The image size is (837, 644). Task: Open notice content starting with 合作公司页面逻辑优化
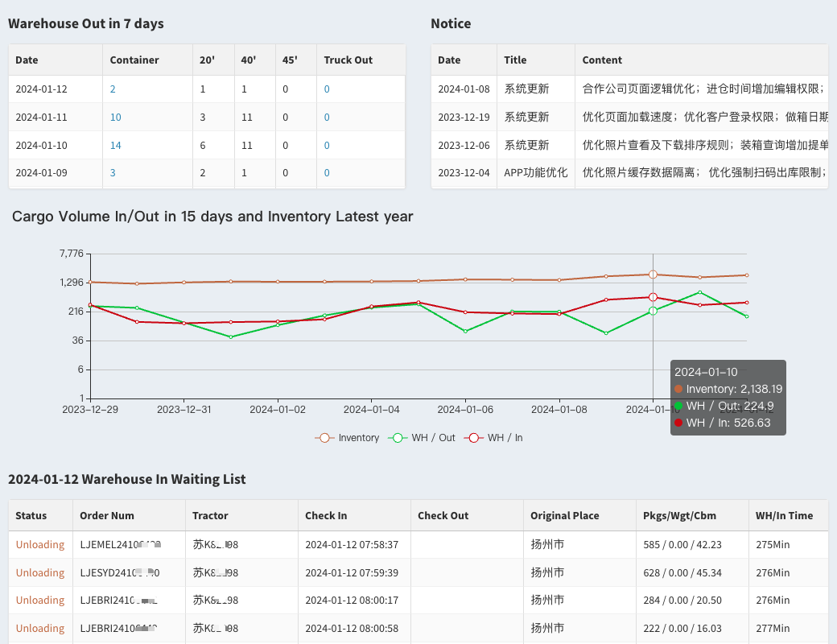point(705,89)
